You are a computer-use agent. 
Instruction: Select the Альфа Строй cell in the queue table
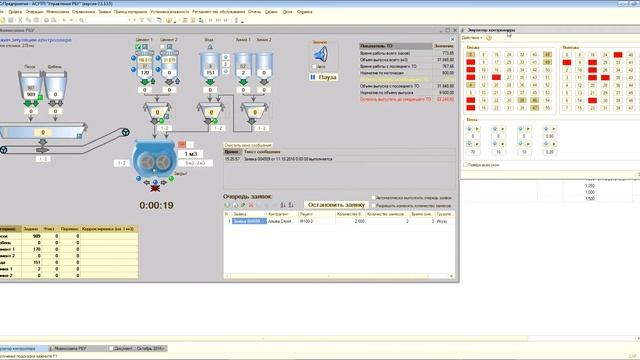[282, 221]
